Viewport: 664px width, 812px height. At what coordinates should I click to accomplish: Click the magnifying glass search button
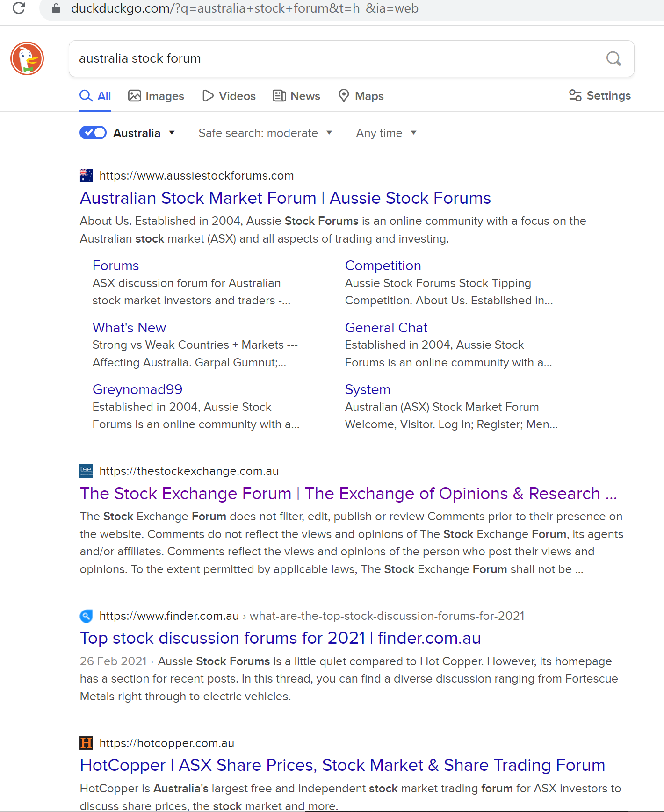(x=613, y=58)
